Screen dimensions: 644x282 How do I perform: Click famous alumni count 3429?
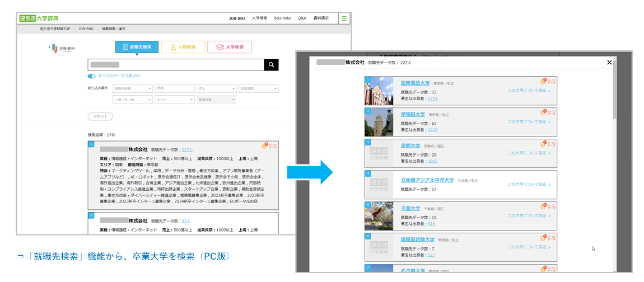point(432,130)
